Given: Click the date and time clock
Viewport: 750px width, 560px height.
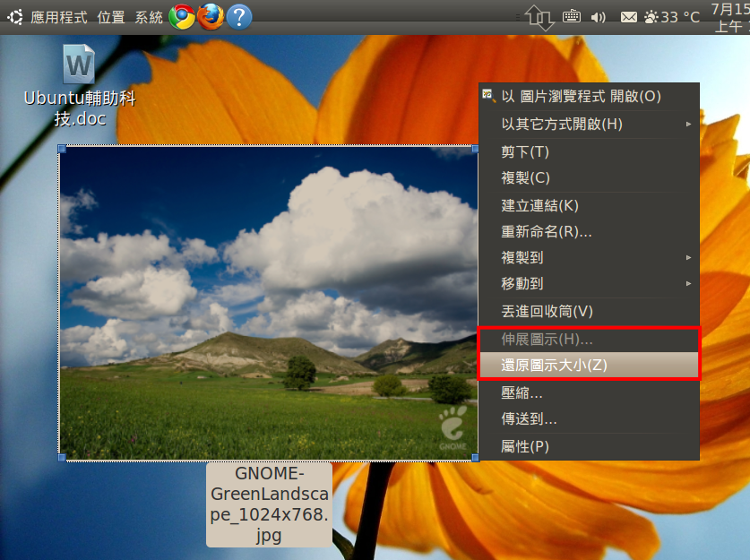Looking at the screenshot, I should pyautogui.click(x=730, y=18).
